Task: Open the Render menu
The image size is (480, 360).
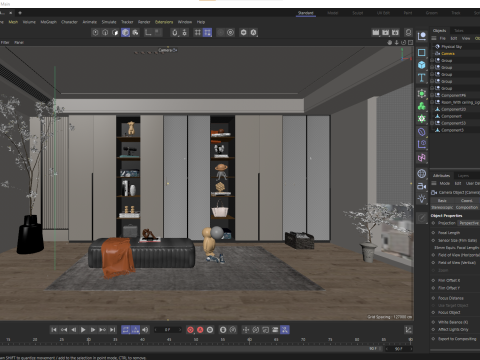Action: click(x=144, y=22)
